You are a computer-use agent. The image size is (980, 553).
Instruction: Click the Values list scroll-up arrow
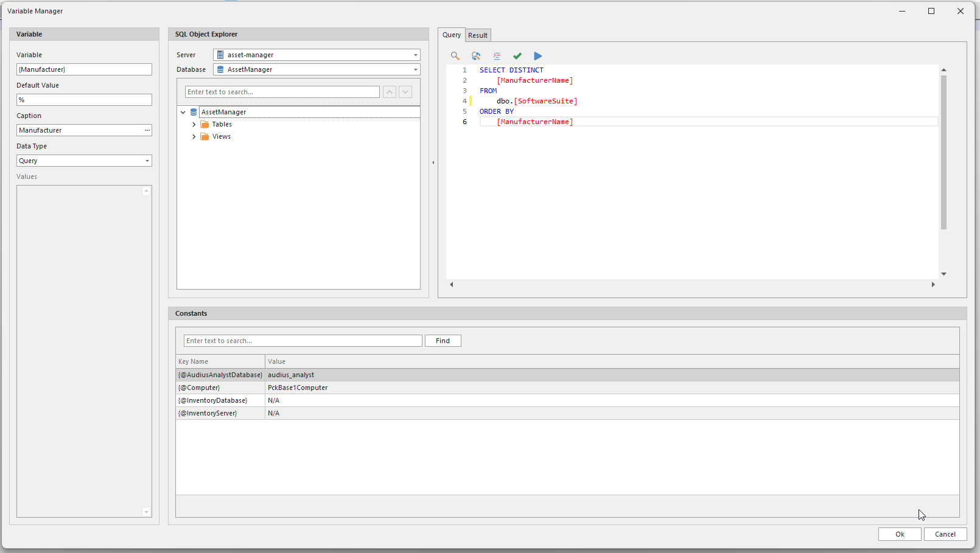[x=146, y=191]
